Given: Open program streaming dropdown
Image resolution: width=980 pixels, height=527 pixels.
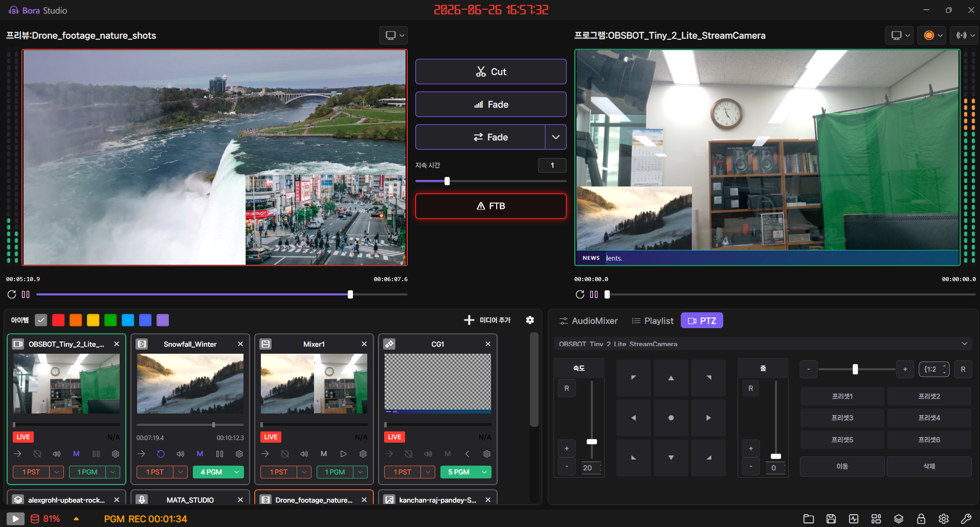Looking at the screenshot, I should point(965,35).
